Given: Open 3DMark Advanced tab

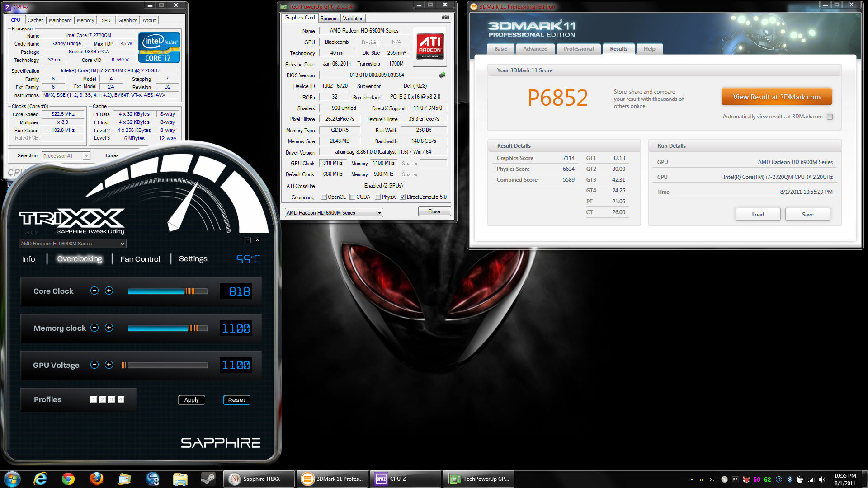Looking at the screenshot, I should click(x=535, y=49).
